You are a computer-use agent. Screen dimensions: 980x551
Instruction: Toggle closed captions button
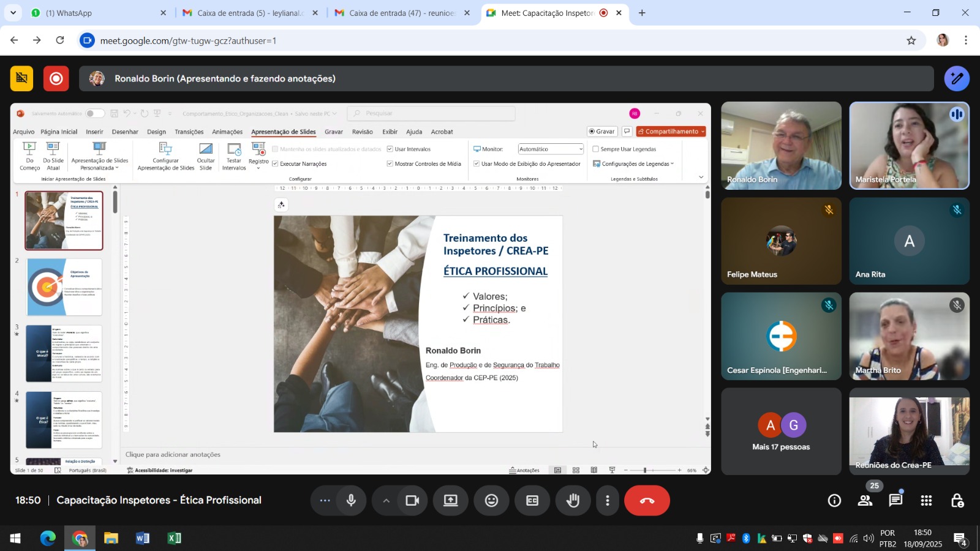click(532, 501)
